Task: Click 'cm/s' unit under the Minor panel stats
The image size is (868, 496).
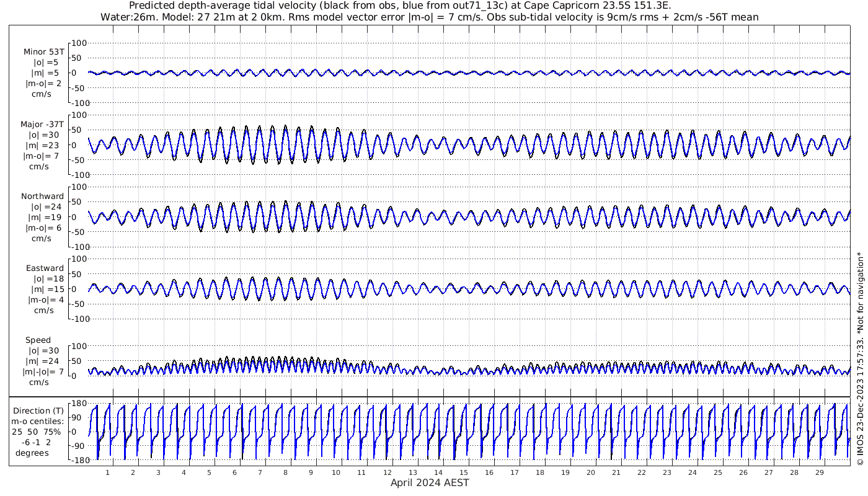Action: click(x=42, y=94)
